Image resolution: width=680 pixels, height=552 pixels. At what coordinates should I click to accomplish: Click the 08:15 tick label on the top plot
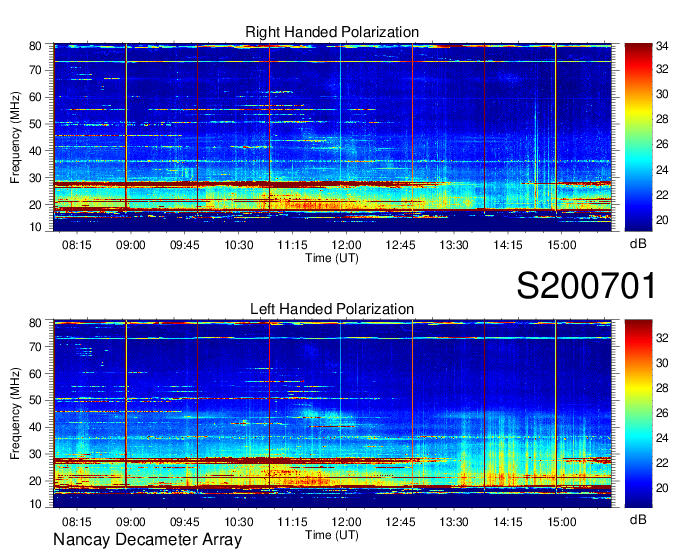click(x=77, y=245)
